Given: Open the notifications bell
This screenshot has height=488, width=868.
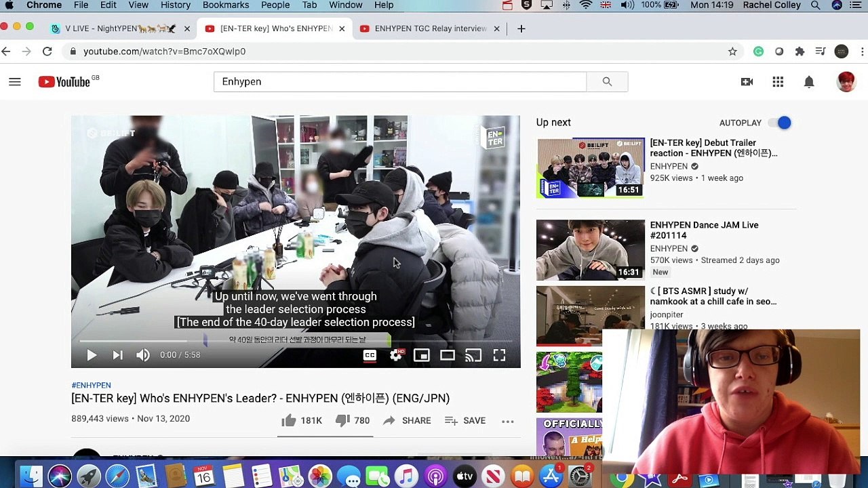Looking at the screenshot, I should 809,82.
